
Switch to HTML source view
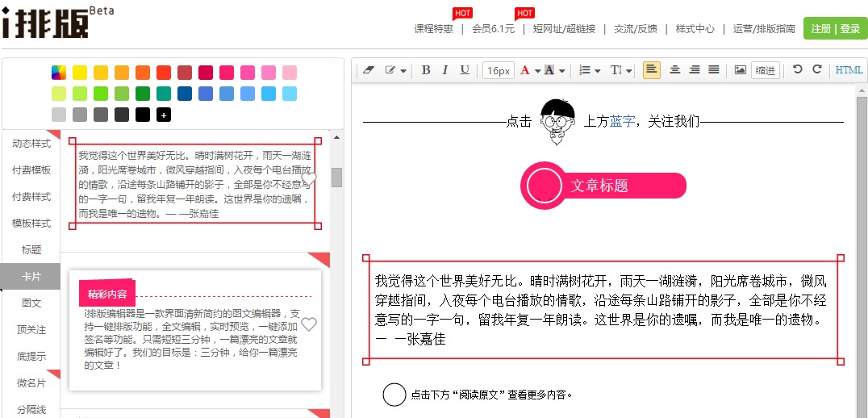click(x=849, y=70)
